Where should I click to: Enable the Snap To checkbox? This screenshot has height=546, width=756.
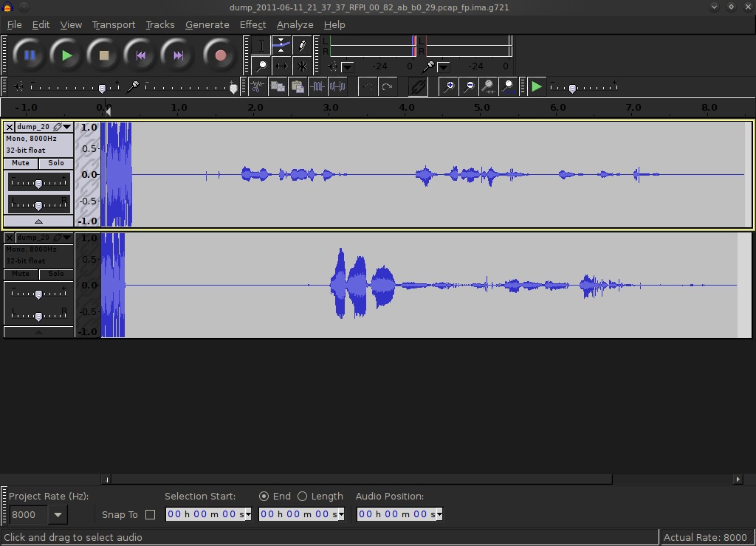pyautogui.click(x=150, y=515)
